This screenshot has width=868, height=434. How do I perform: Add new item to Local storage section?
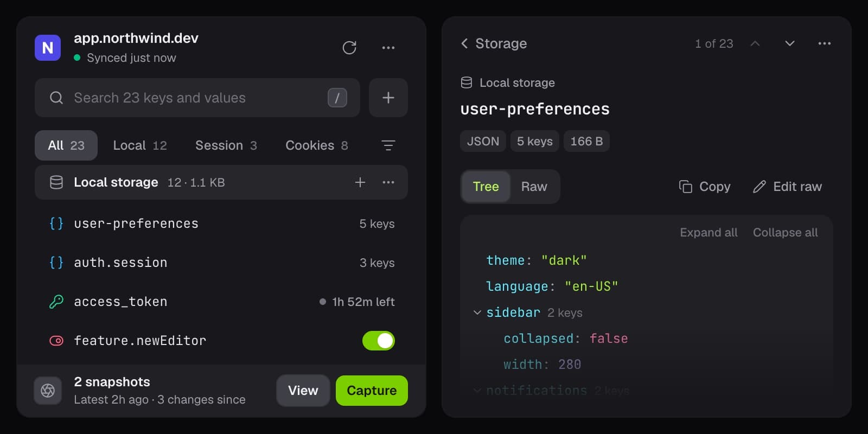pos(360,182)
